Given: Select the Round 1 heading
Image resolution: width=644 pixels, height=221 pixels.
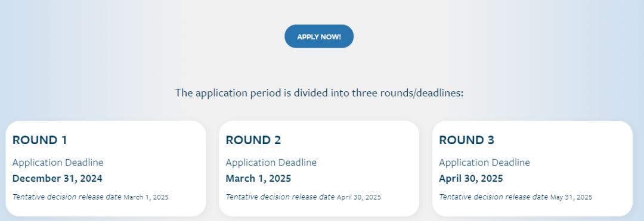Looking at the screenshot, I should coord(39,140).
